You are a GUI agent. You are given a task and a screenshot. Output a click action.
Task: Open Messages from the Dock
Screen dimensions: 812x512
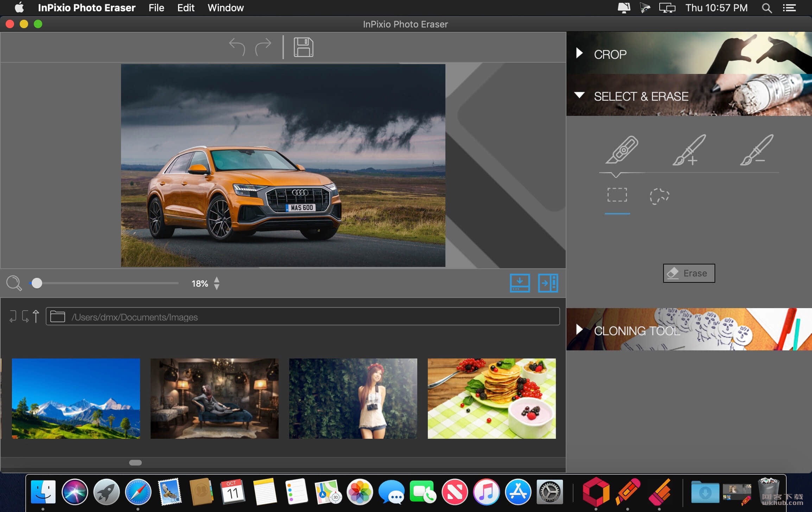point(391,492)
